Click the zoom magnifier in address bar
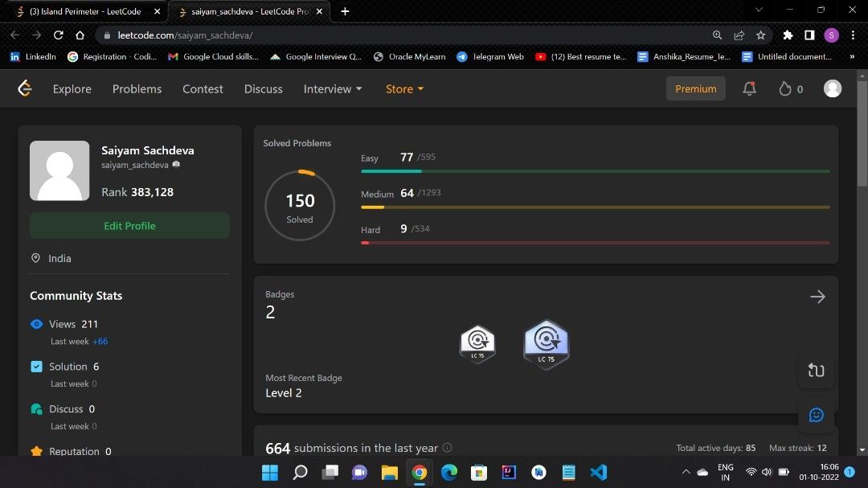Viewport: 868px width, 488px height. [x=718, y=35]
